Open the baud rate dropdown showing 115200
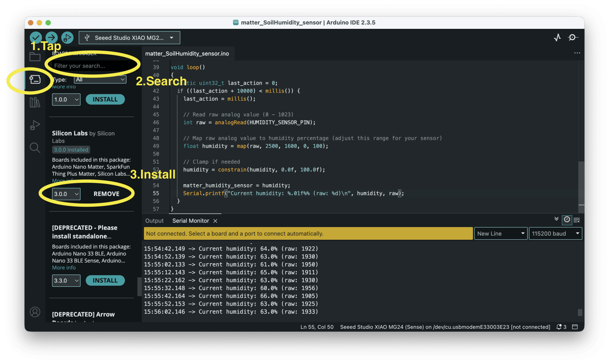Image resolution: width=609 pixels, height=364 pixels. coord(555,233)
